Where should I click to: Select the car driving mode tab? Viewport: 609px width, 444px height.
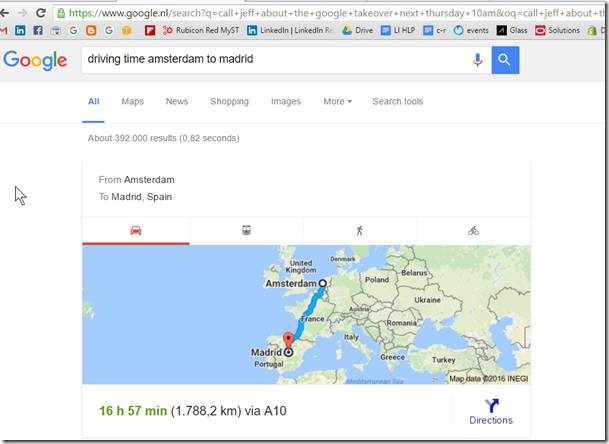coord(136,231)
